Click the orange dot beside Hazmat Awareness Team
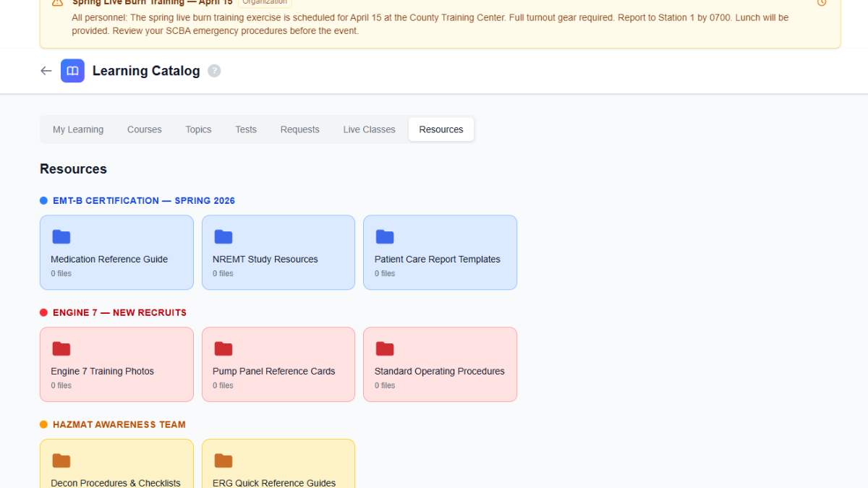 [43, 425]
